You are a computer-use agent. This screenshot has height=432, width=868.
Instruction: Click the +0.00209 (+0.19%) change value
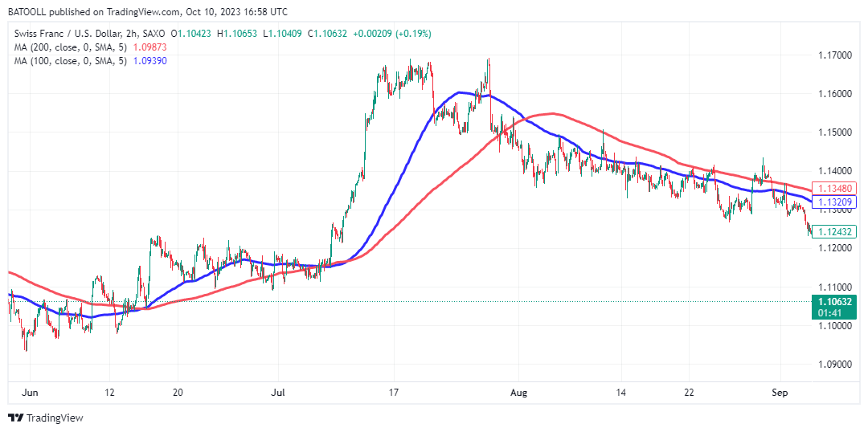[393, 34]
